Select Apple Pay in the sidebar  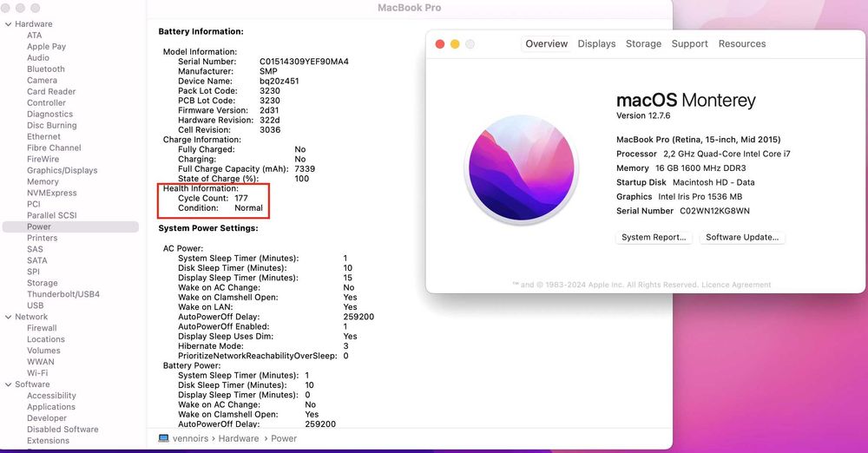click(x=47, y=47)
